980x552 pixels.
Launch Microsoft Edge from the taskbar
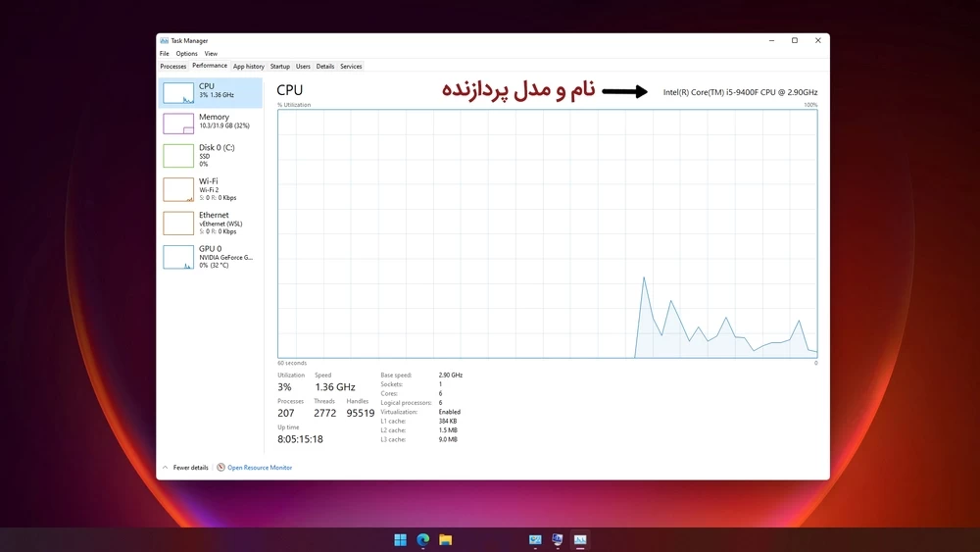[x=423, y=539]
